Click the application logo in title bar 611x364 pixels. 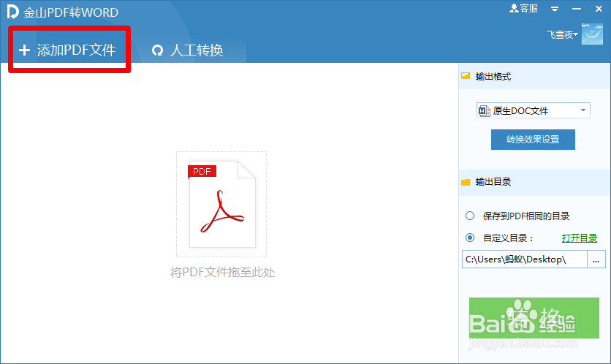pos(12,12)
